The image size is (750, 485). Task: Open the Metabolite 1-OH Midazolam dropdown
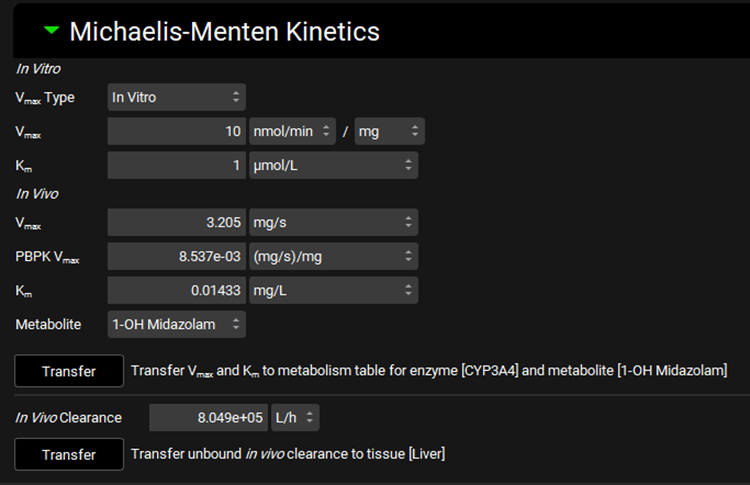176,324
